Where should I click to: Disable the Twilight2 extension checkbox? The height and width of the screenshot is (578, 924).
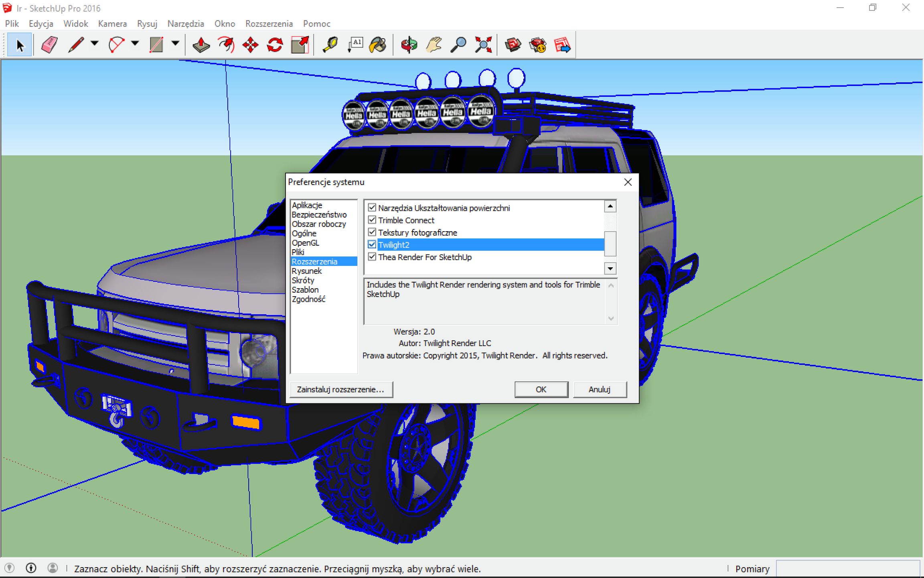[372, 244]
